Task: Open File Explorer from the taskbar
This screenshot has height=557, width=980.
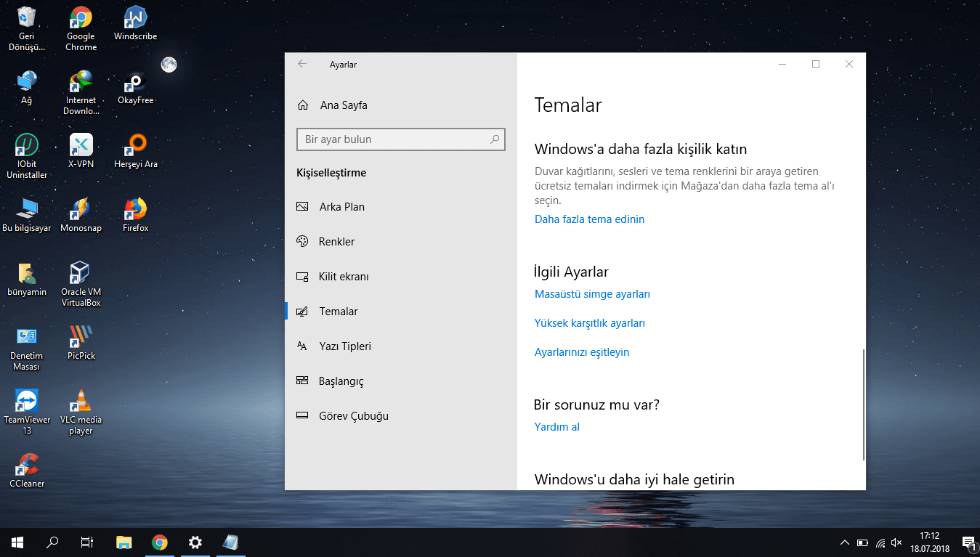Action: tap(124, 542)
